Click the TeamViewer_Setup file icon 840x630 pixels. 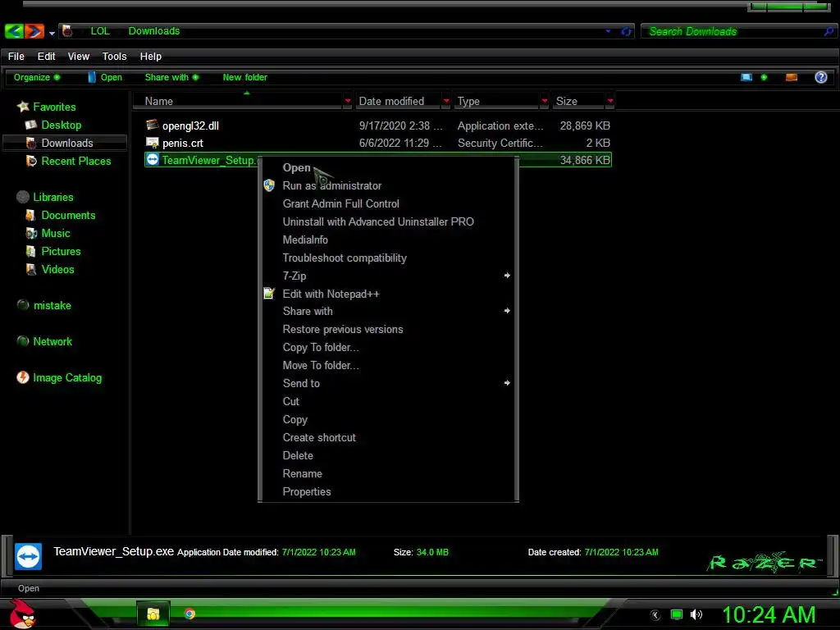coord(153,160)
